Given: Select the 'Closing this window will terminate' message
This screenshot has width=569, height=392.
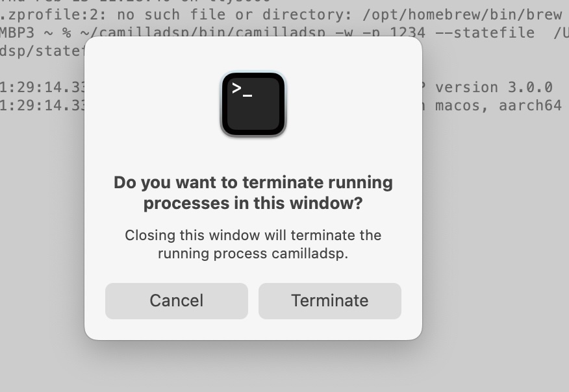Looking at the screenshot, I should tap(253, 245).
